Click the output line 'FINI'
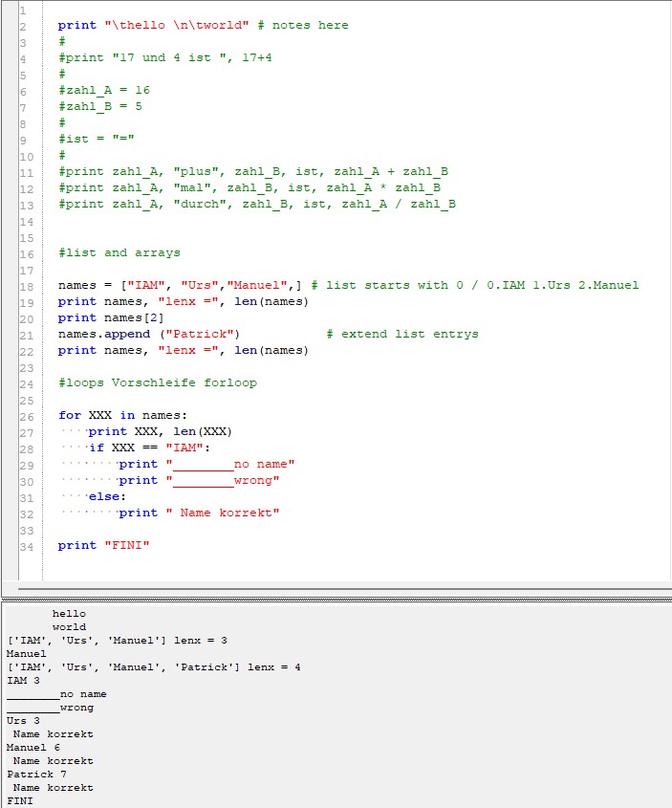This screenshot has width=672, height=808. (x=19, y=801)
